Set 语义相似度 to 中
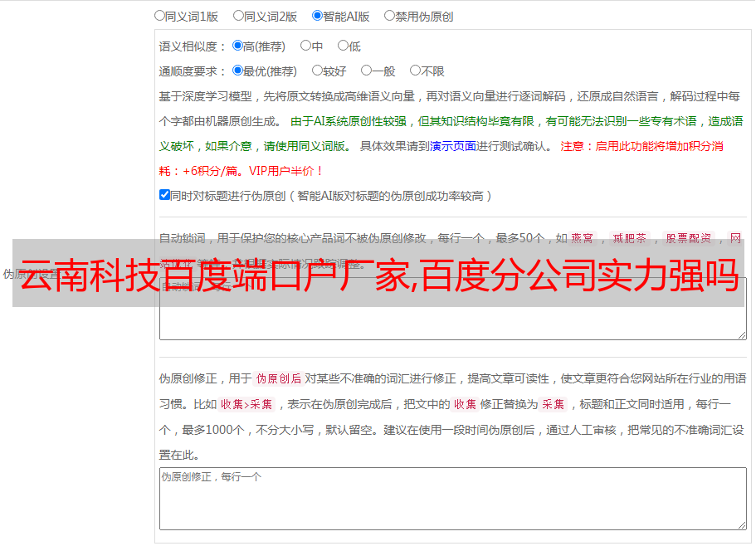The width and height of the screenshot is (756, 546). (305, 46)
